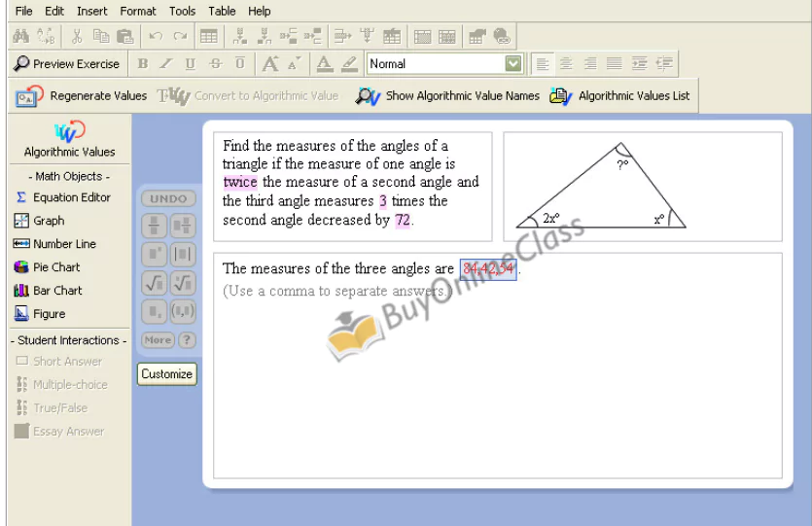812x526 pixels.
Task: Open the Insert menu
Action: (92, 11)
